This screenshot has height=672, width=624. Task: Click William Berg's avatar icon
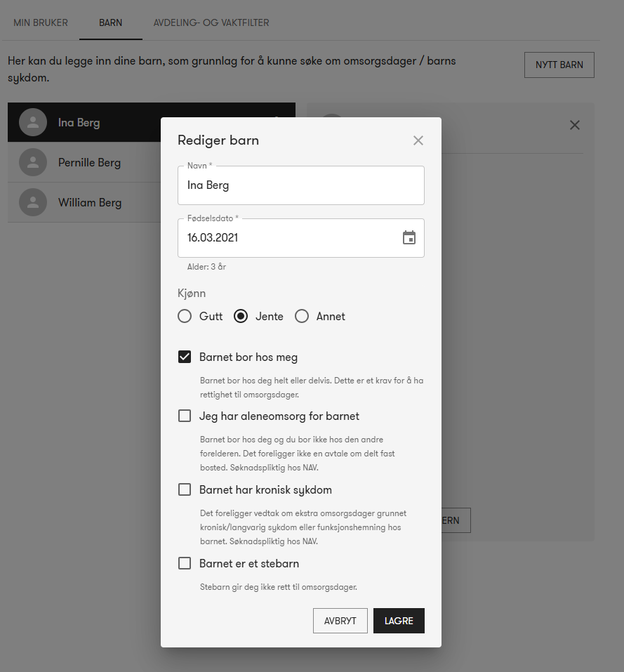[33, 203]
